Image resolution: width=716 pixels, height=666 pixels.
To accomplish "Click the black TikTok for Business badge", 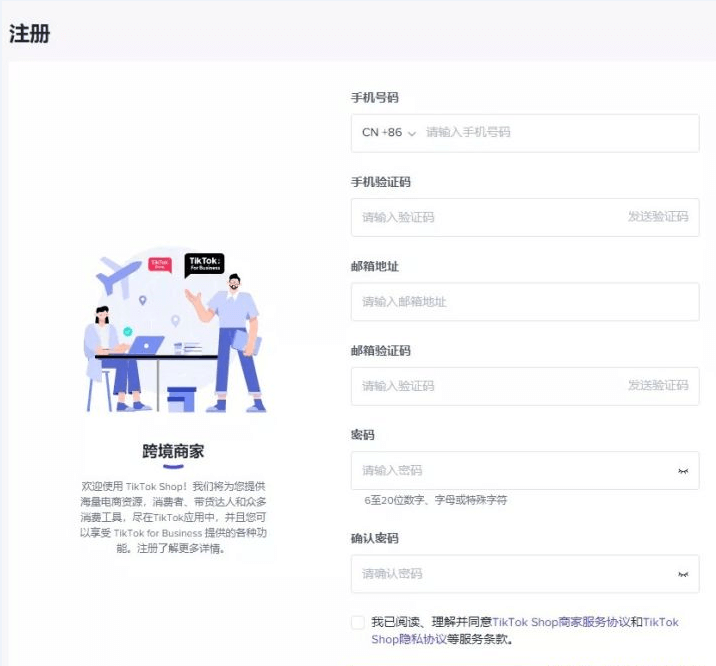I will [204, 264].
